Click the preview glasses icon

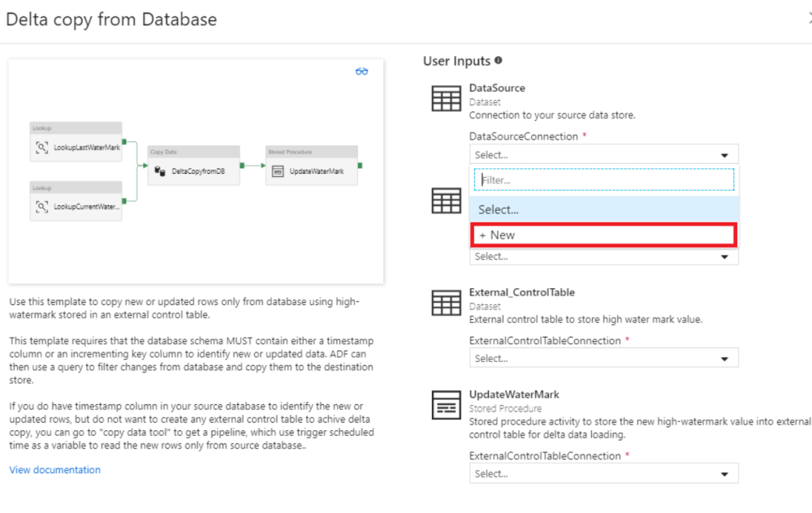pos(361,71)
